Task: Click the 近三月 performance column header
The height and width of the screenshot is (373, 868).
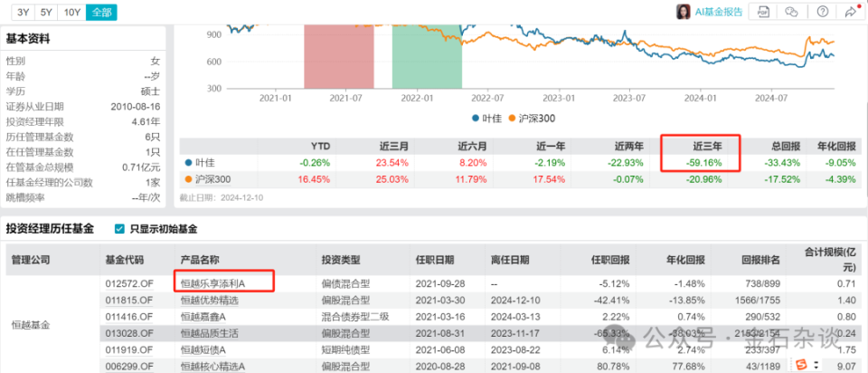Action: [x=393, y=147]
